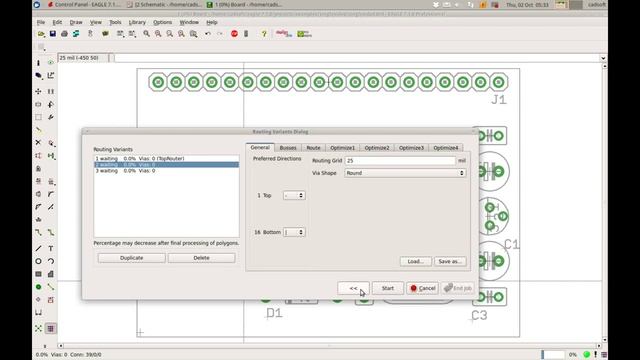Click the Save as... button
This screenshot has height=360, width=640.
(x=450, y=261)
